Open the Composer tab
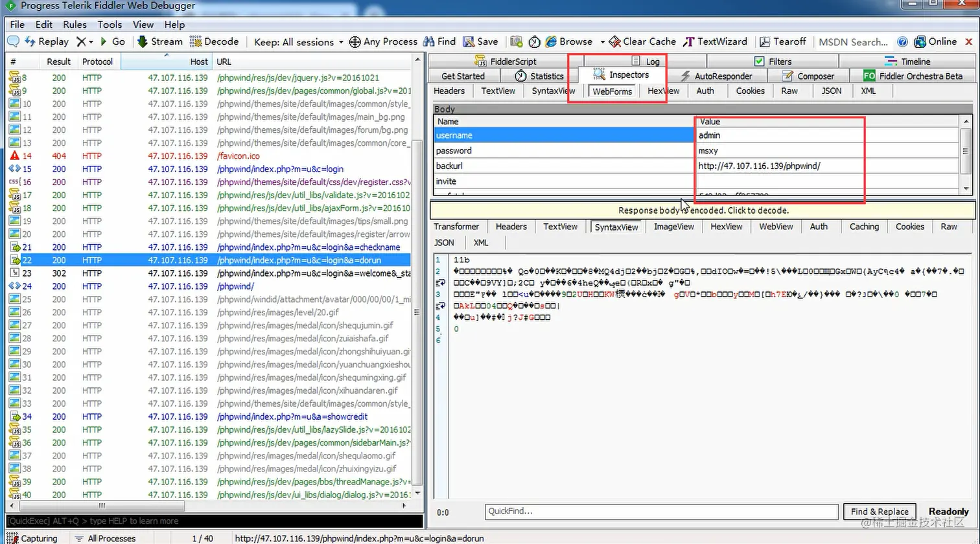 pyautogui.click(x=808, y=76)
